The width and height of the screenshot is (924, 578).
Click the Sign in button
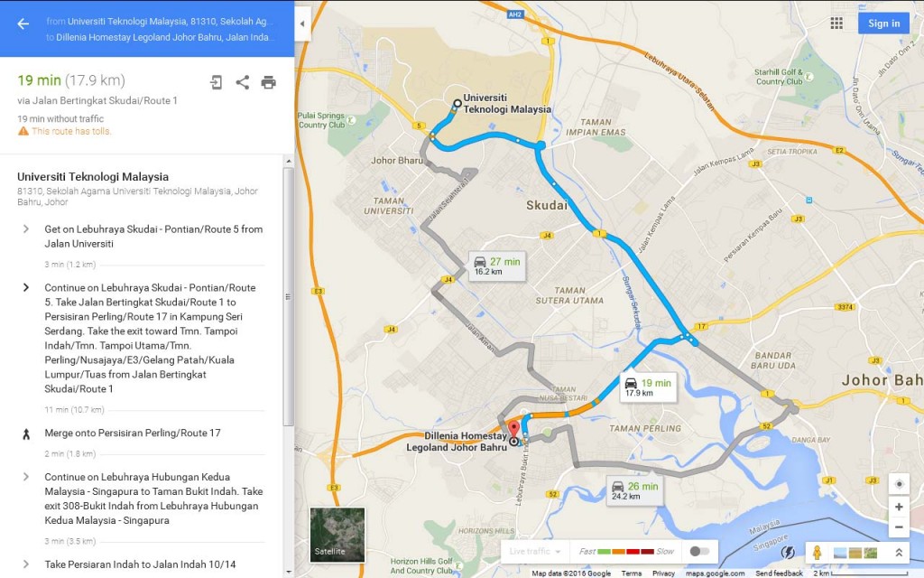(883, 23)
